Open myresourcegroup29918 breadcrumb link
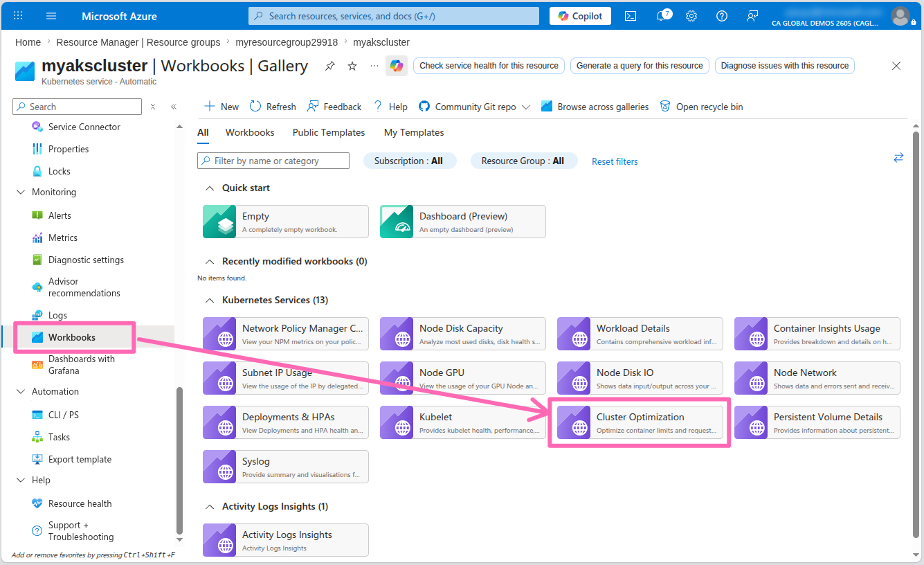The width and height of the screenshot is (924, 565). click(x=287, y=42)
